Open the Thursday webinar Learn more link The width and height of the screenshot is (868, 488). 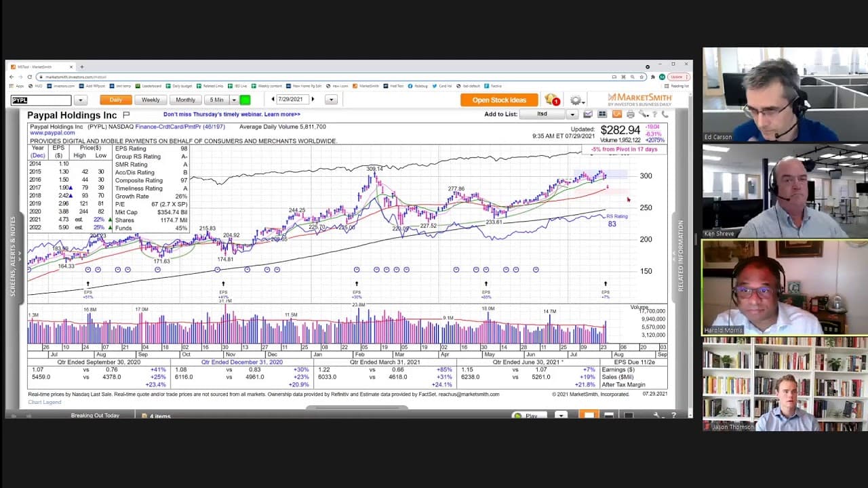(232, 115)
